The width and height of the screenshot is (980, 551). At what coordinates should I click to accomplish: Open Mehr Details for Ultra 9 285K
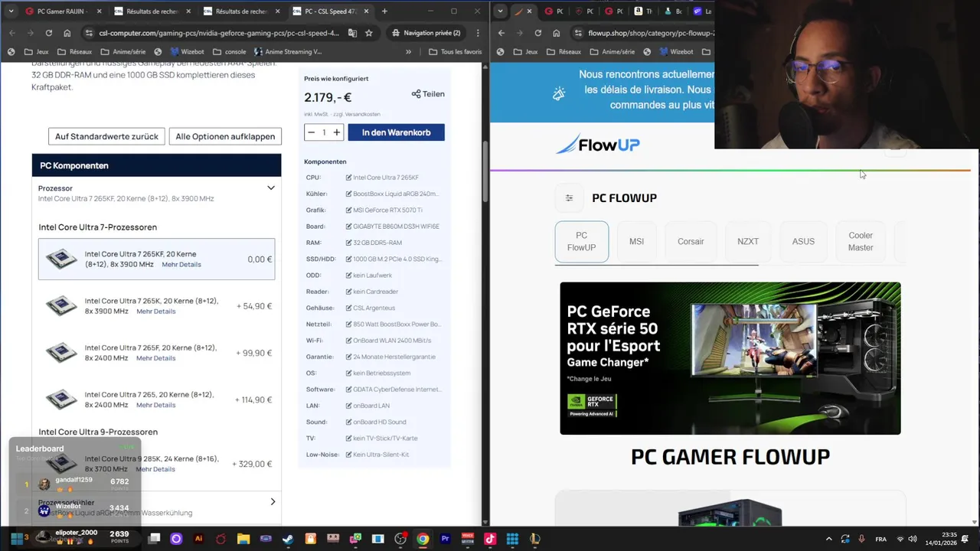pyautogui.click(x=156, y=469)
